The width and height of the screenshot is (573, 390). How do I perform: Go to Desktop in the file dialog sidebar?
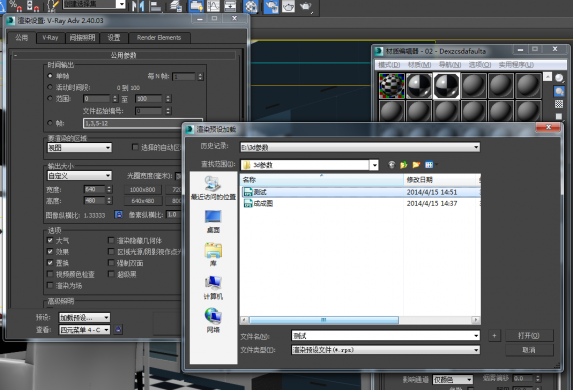(213, 221)
